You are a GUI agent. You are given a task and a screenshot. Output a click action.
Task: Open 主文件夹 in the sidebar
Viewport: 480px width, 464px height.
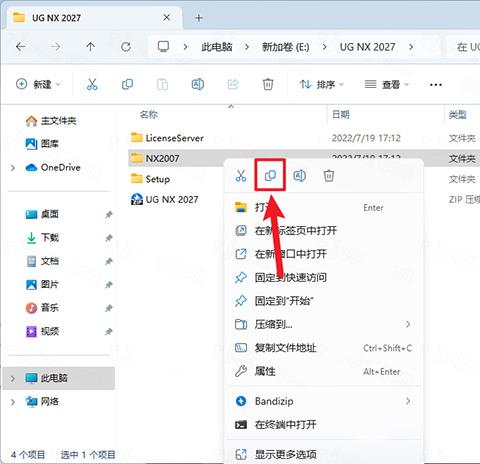click(51, 121)
